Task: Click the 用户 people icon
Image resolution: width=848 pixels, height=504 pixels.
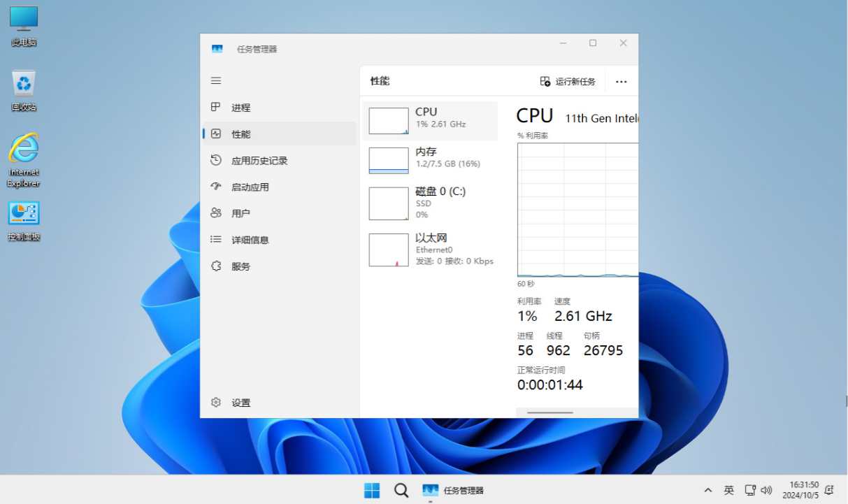Action: point(216,213)
